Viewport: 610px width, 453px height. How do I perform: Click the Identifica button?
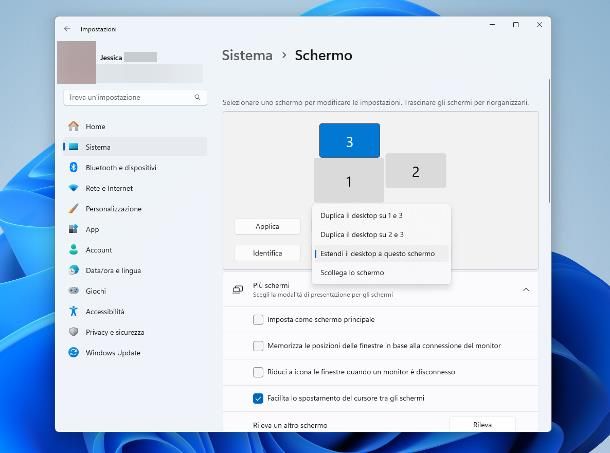point(267,253)
